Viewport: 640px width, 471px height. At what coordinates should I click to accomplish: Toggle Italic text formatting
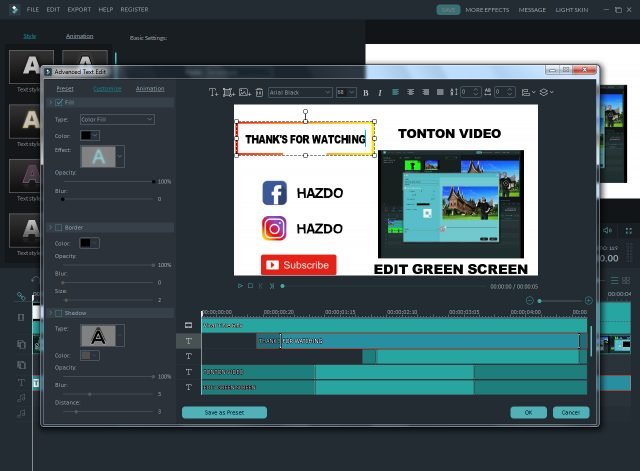(x=380, y=92)
